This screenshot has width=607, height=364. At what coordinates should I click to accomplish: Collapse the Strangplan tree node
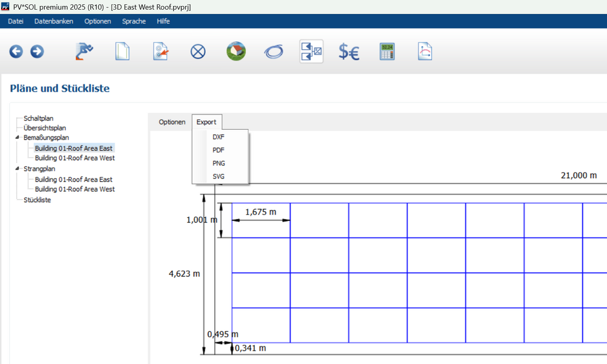pyautogui.click(x=18, y=169)
